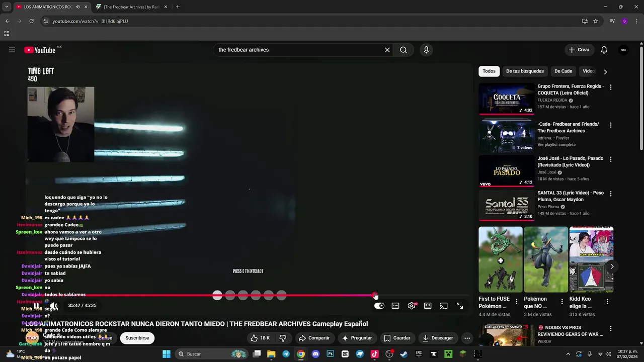
Task: Open more actions ellipsis under the video
Action: (x=467, y=338)
